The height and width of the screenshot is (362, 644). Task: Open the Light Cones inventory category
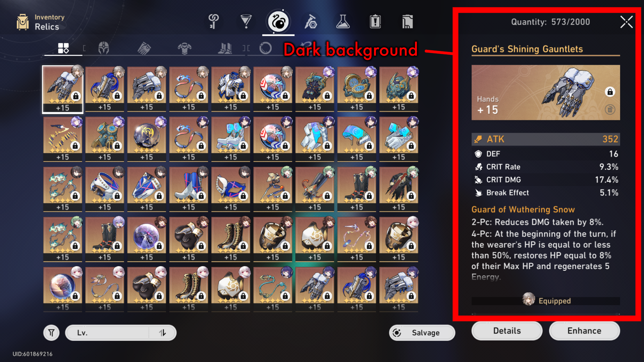(x=246, y=22)
